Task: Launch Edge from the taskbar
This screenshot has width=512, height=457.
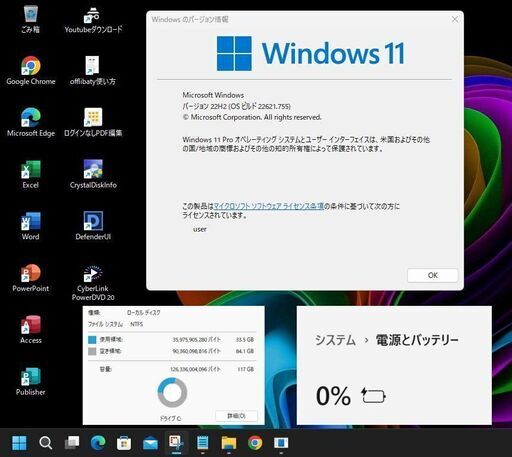Action: click(x=98, y=443)
